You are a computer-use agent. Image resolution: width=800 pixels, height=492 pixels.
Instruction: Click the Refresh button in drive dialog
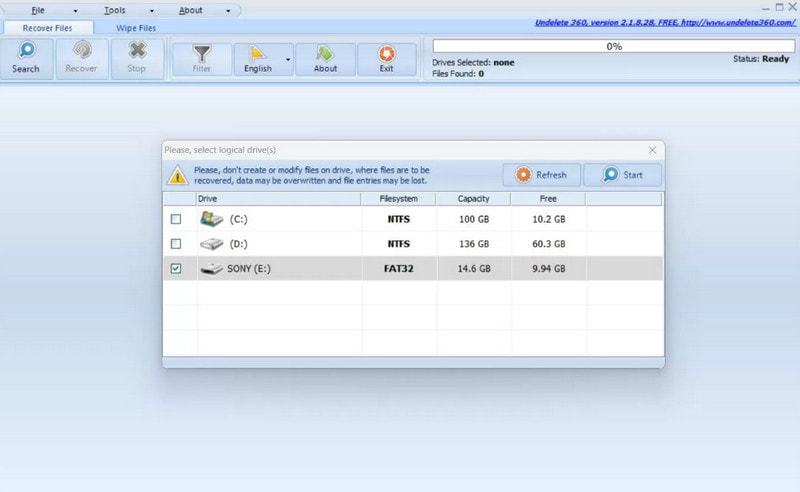[x=541, y=175]
